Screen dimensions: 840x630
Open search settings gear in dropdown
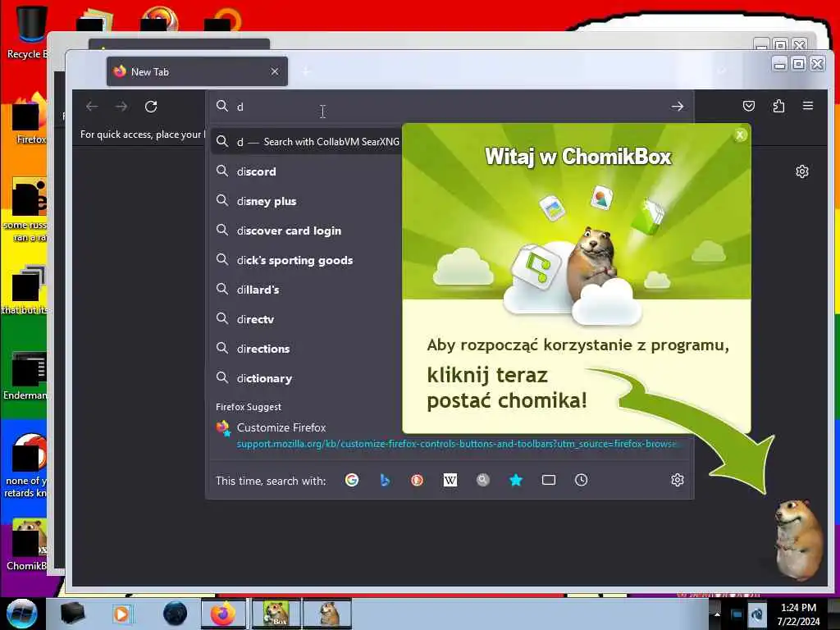[x=677, y=480]
